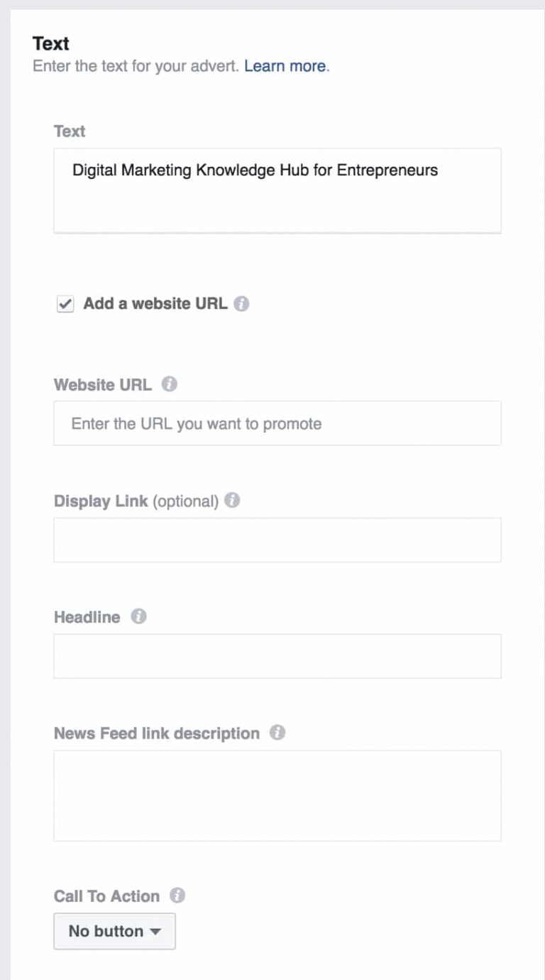Click the info icon next to Display Link (optional)

232,500
